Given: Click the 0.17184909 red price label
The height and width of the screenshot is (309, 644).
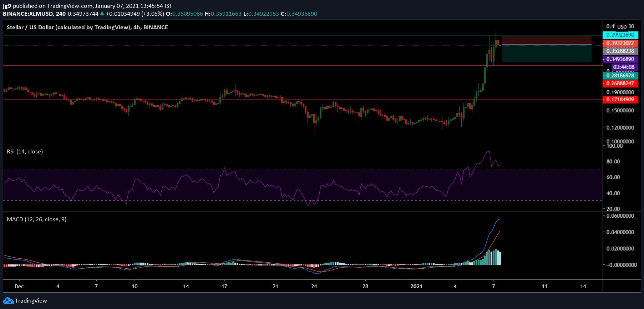Looking at the screenshot, I should (620, 100).
